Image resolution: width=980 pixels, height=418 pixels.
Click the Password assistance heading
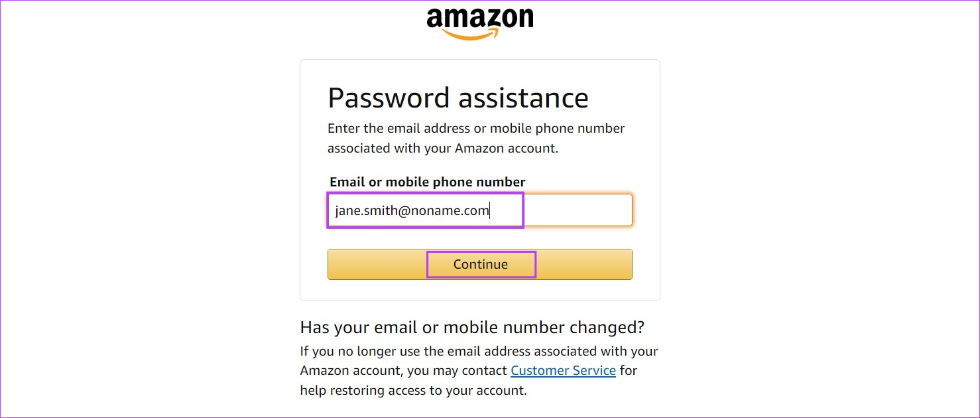458,98
